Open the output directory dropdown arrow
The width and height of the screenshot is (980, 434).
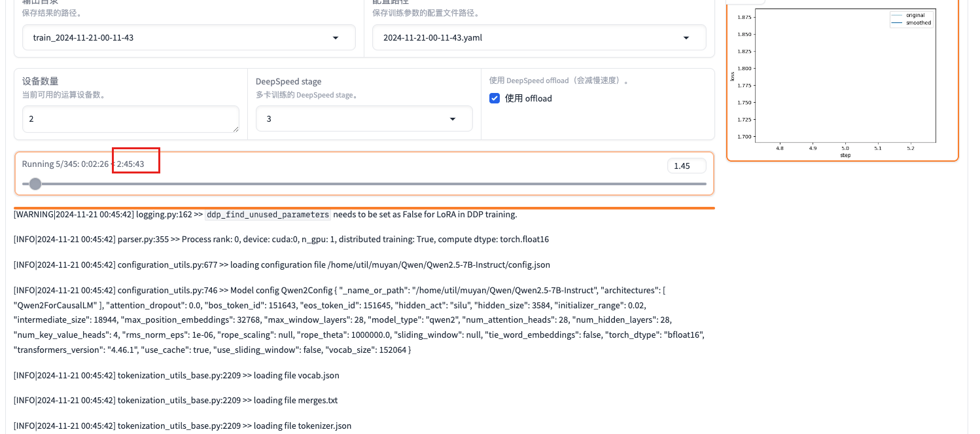tap(336, 38)
